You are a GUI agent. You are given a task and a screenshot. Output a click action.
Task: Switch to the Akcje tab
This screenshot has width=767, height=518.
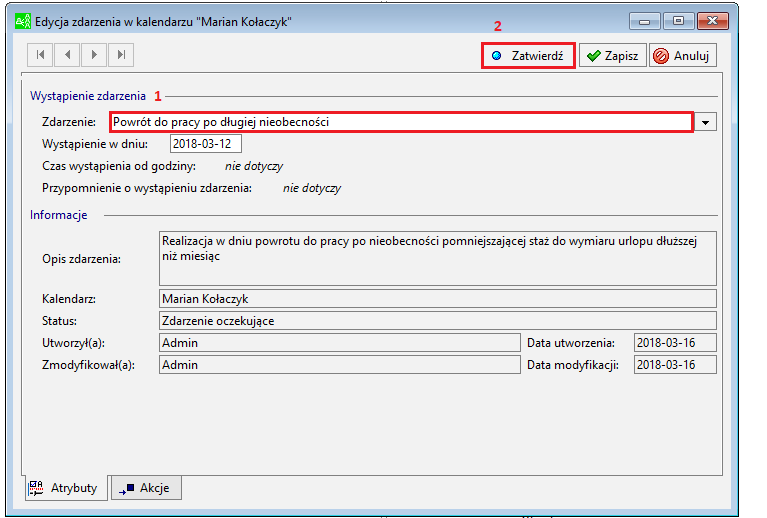click(146, 488)
